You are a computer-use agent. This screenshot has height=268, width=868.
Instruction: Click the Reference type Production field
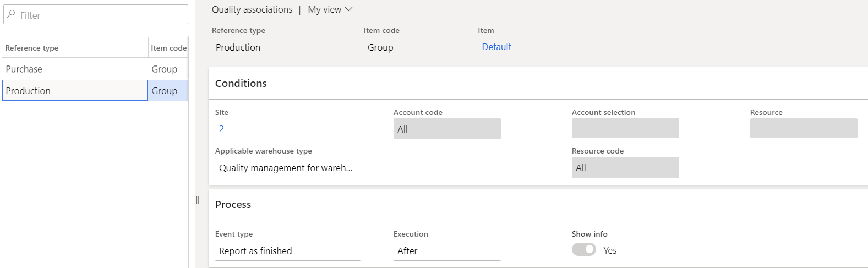284,48
